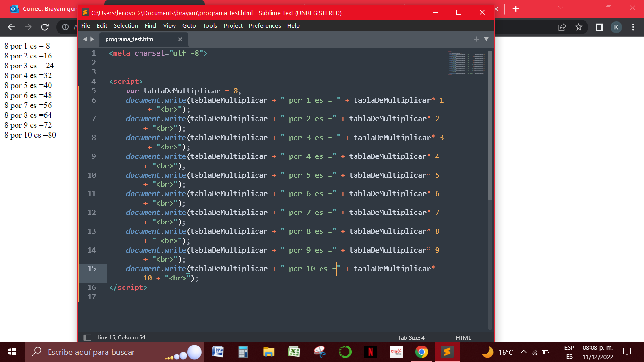This screenshot has width=644, height=362.
Task: Place cursor on meta charset line
Action: point(158,53)
